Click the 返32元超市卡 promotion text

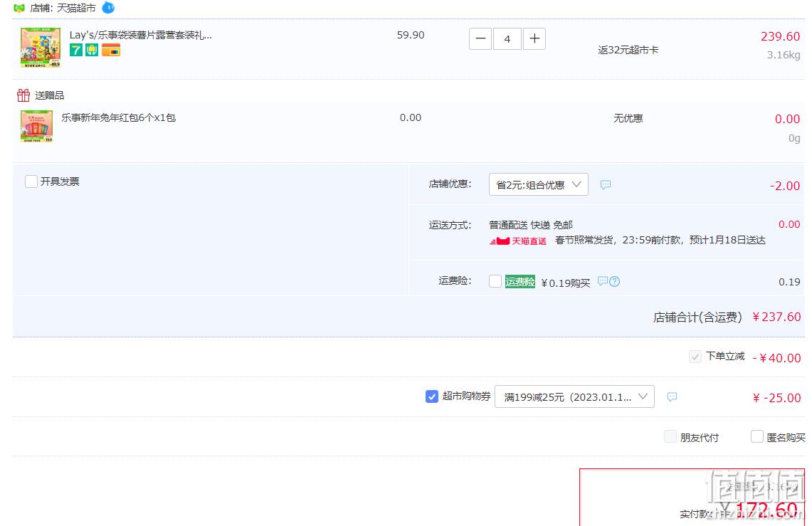coord(628,51)
